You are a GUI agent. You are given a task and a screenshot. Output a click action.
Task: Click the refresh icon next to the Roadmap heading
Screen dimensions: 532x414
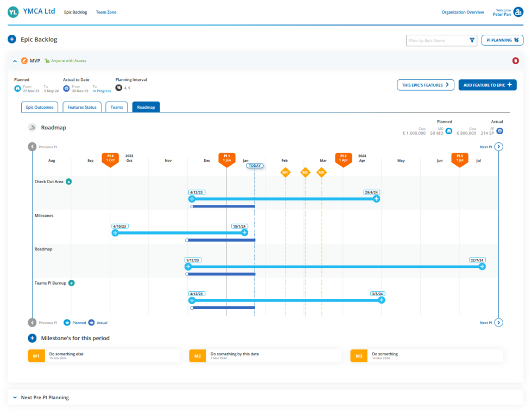[32, 127]
